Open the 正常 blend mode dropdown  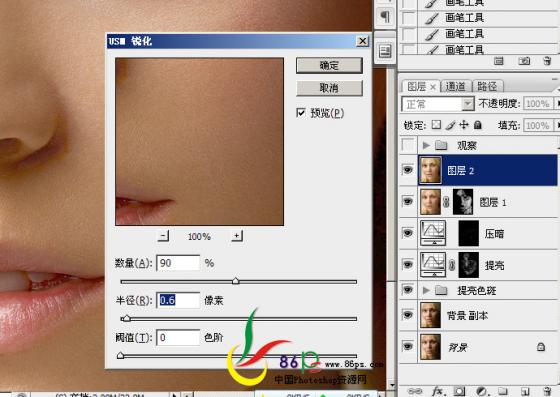click(x=438, y=104)
